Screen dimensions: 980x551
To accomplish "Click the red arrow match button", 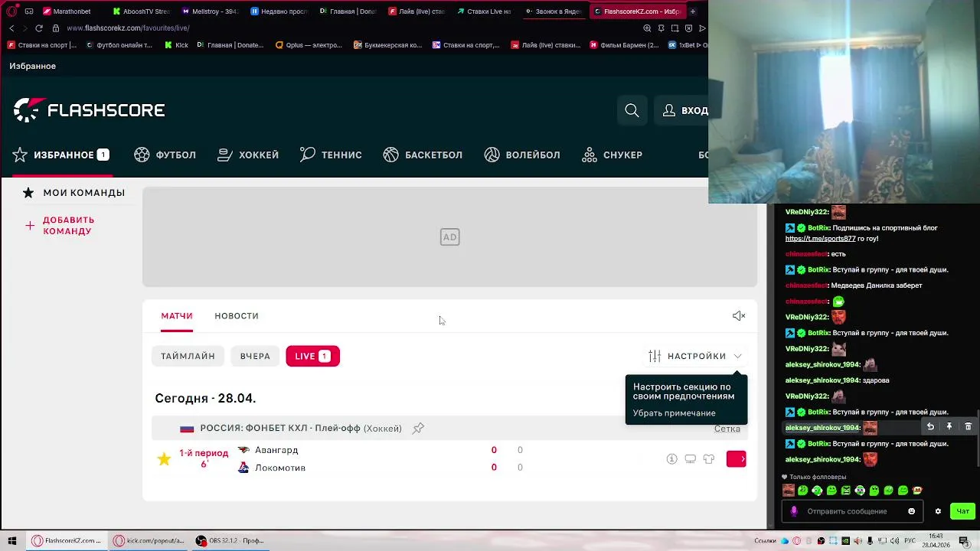I will click(x=736, y=459).
